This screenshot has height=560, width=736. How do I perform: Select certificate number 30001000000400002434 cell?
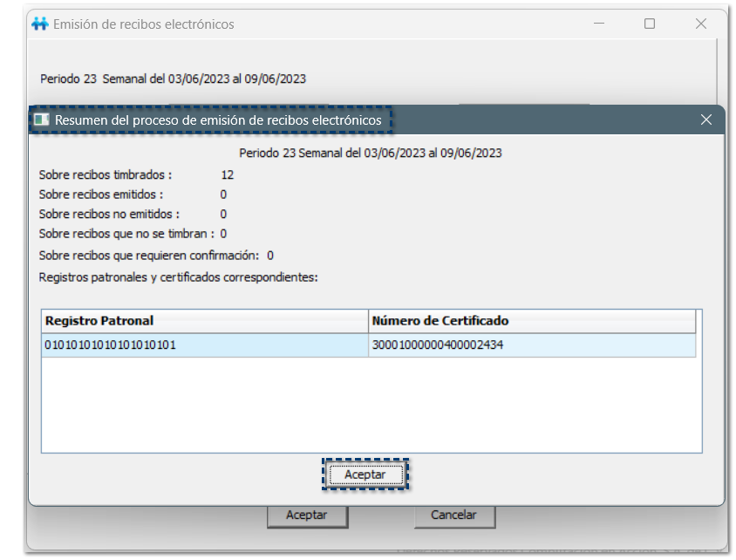pos(532,345)
